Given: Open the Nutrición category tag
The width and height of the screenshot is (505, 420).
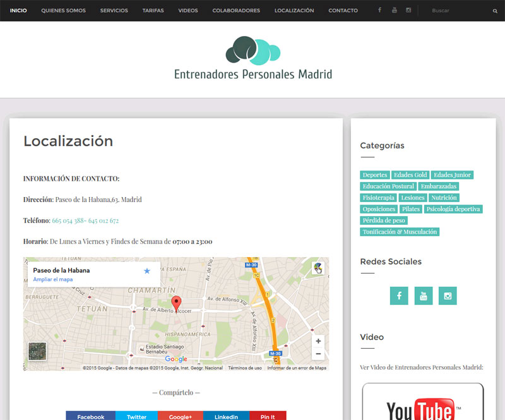Looking at the screenshot, I should 444,198.
